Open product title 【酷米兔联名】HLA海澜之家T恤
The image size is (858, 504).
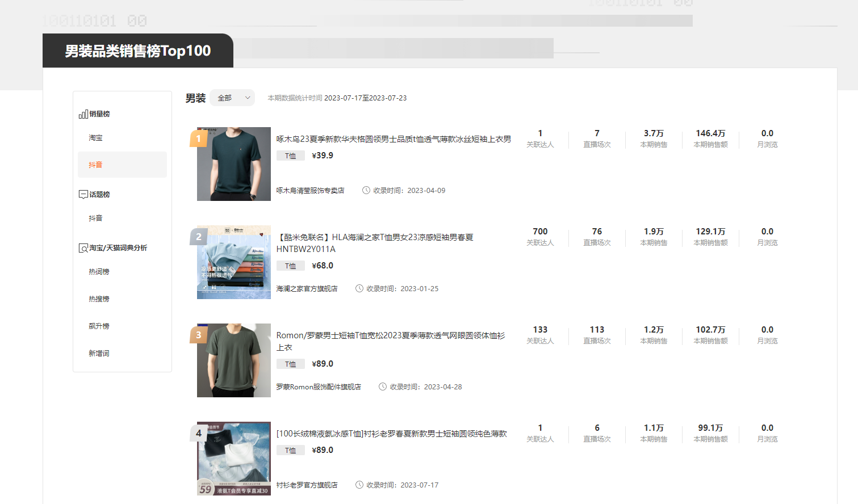(x=375, y=243)
